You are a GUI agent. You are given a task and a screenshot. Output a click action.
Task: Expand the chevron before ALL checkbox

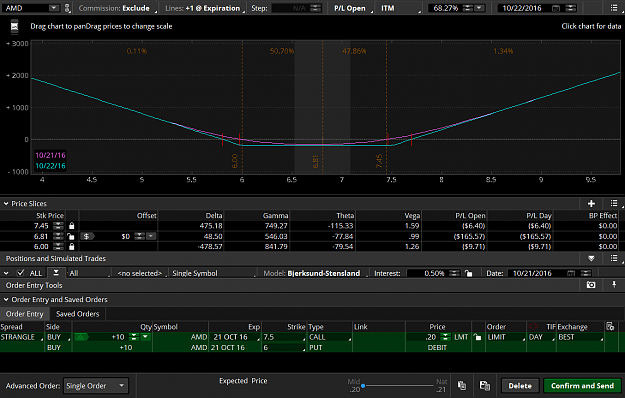coord(6,273)
